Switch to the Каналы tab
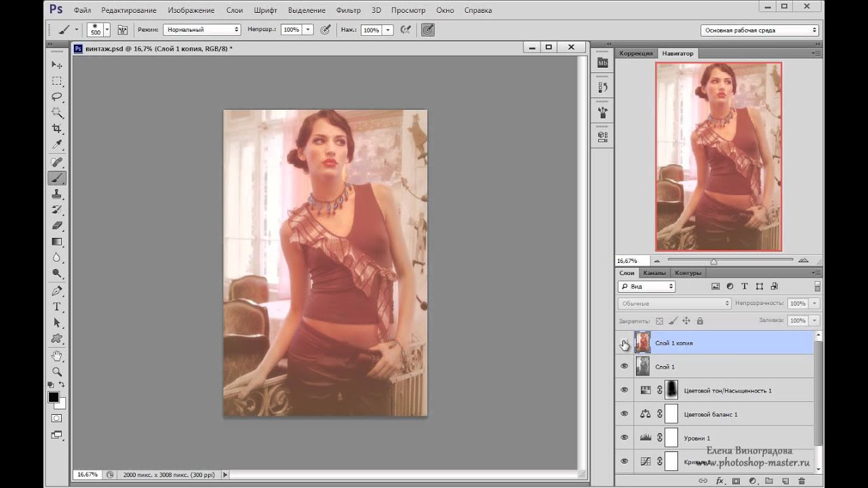Image resolution: width=868 pixels, height=488 pixels. (x=654, y=273)
